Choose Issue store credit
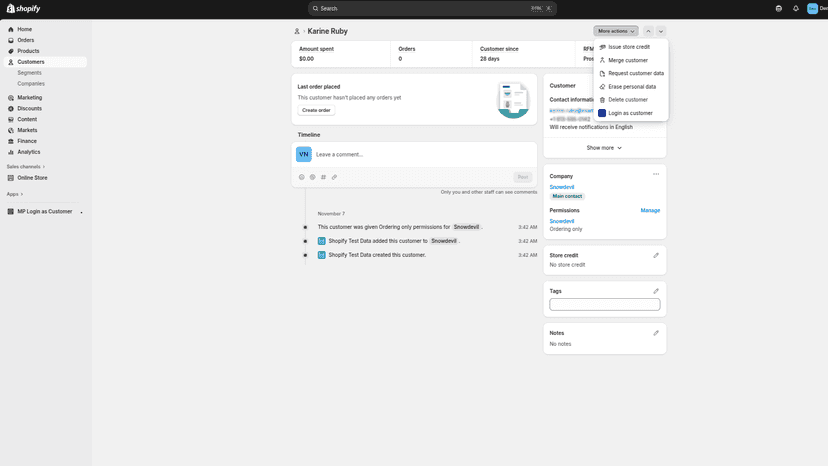The image size is (828, 466). click(631, 47)
